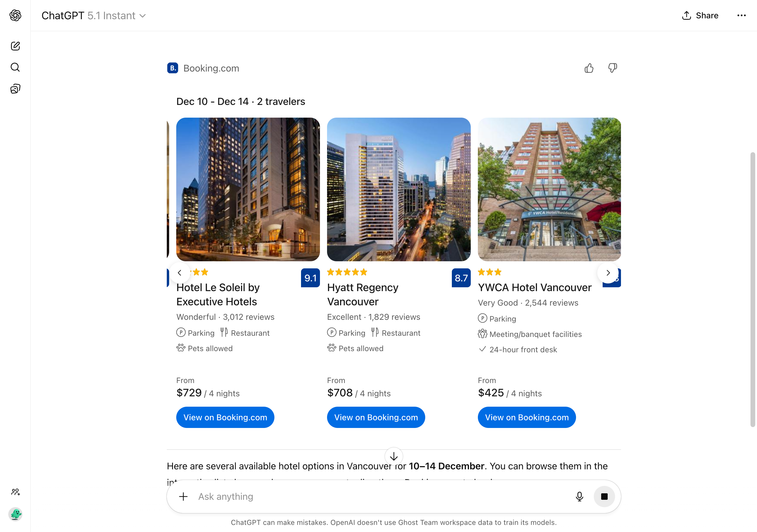Click the Share button

coord(700,15)
